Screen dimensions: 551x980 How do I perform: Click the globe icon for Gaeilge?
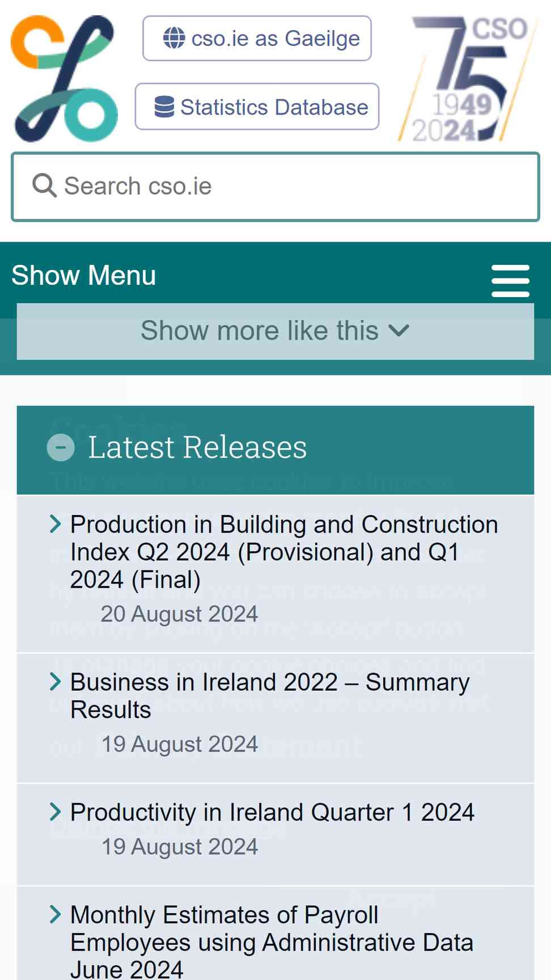174,38
